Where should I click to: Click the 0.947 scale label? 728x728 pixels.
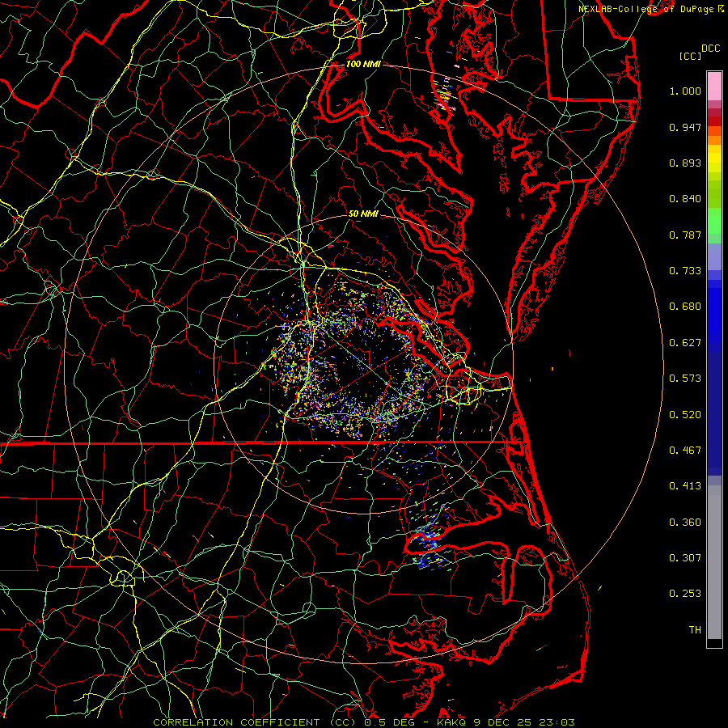click(x=685, y=128)
